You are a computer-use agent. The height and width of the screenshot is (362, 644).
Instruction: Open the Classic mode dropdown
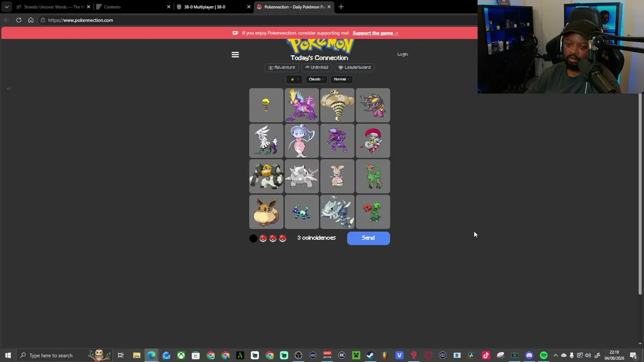tap(316, 79)
